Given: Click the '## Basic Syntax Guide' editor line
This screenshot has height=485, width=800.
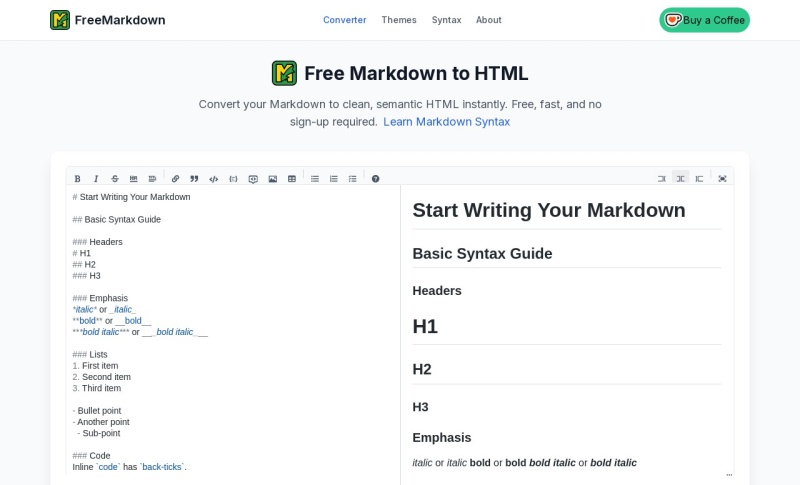Looking at the screenshot, I should click(117, 219).
